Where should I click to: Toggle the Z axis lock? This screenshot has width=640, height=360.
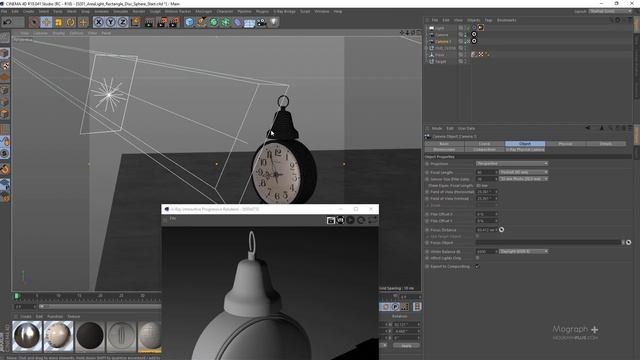tap(122, 22)
